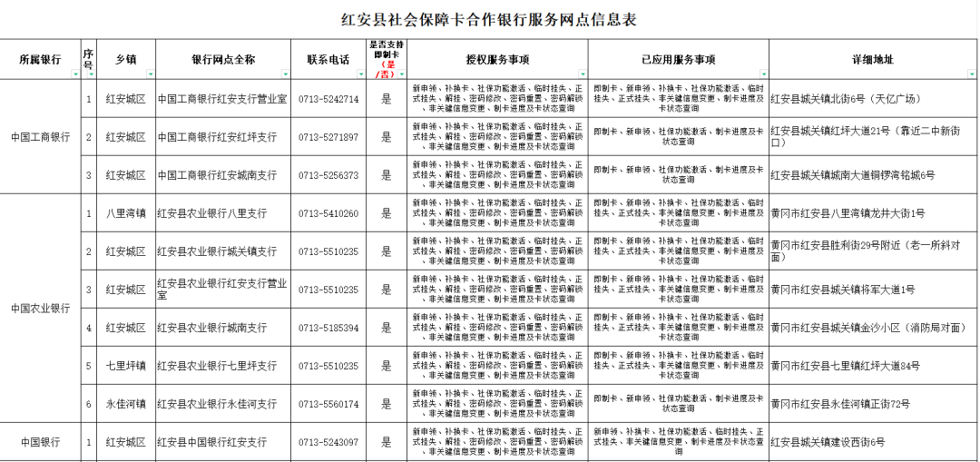
Task: Open the 已应用服务事项 column filter dropdown
Action: [x=764, y=74]
